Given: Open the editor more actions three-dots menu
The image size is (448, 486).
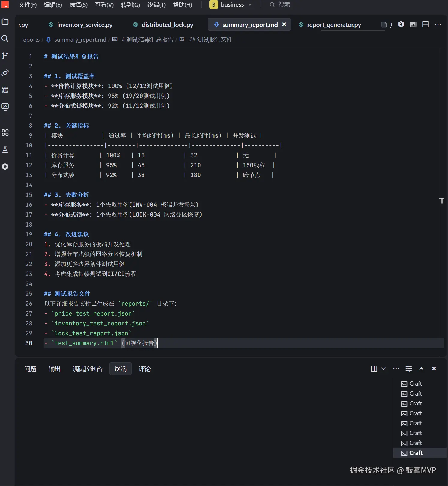Looking at the screenshot, I should tap(438, 24).
